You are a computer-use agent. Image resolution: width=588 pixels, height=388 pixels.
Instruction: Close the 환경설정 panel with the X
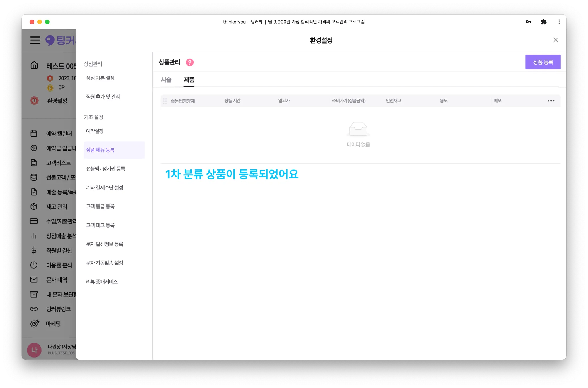click(x=556, y=40)
